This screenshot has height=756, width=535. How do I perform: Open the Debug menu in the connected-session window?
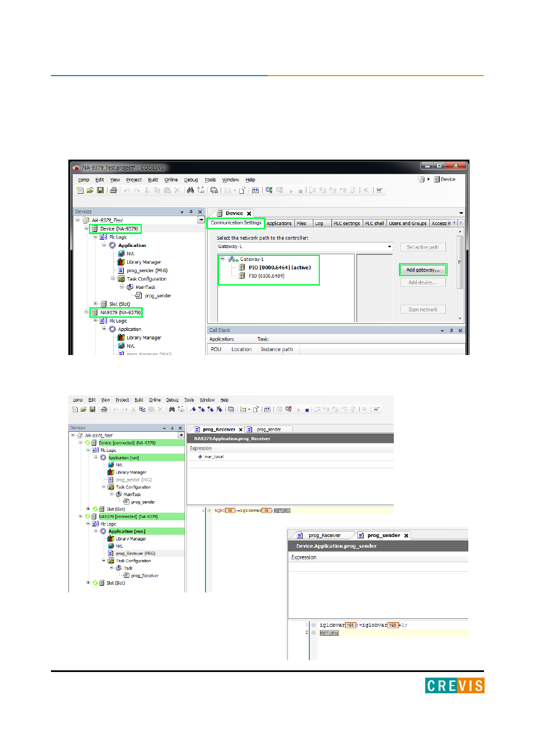pyautogui.click(x=172, y=400)
